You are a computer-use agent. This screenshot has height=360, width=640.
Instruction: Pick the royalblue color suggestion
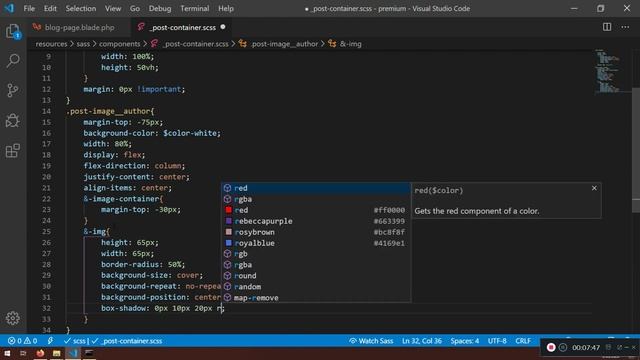(316, 243)
